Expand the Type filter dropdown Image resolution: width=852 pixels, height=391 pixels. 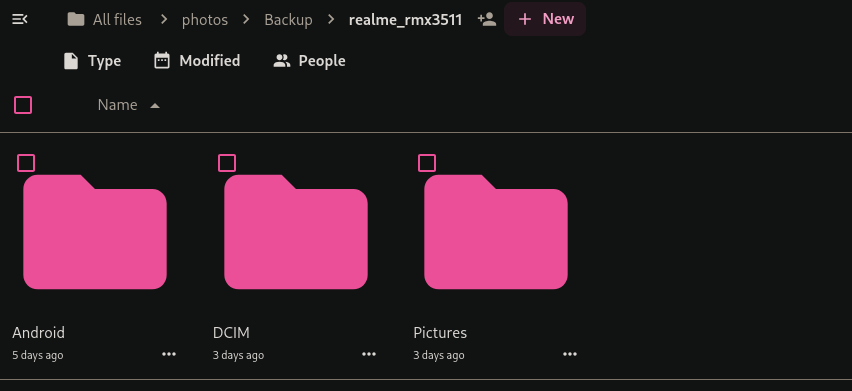pos(92,61)
